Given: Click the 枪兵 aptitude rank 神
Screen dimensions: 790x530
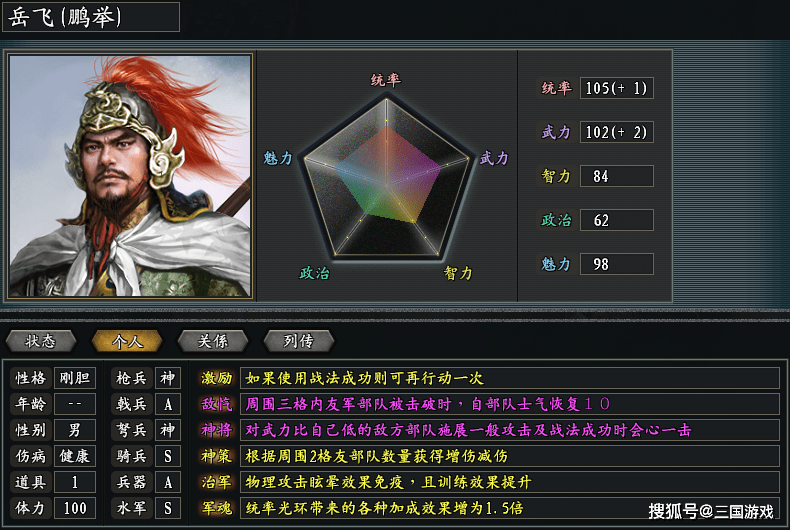Looking at the screenshot, I should pyautogui.click(x=168, y=378).
